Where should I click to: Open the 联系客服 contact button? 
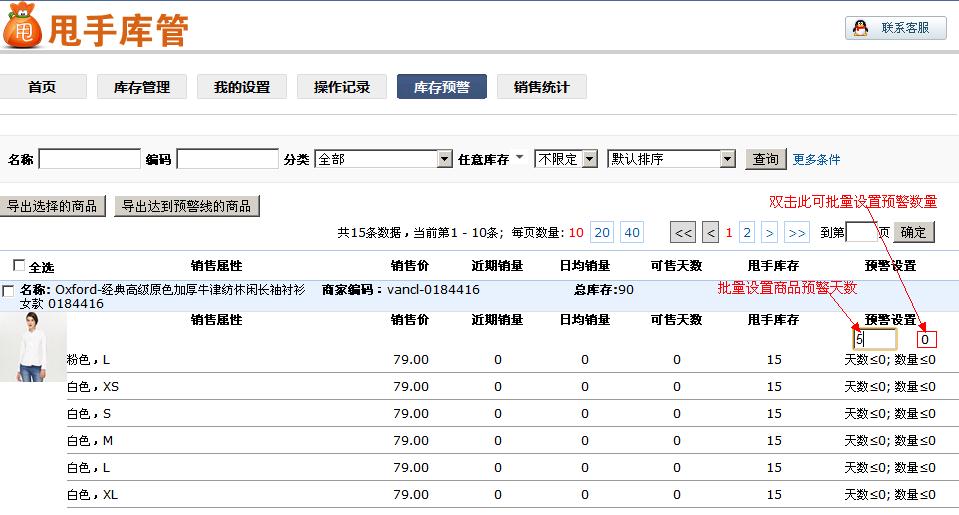896,28
